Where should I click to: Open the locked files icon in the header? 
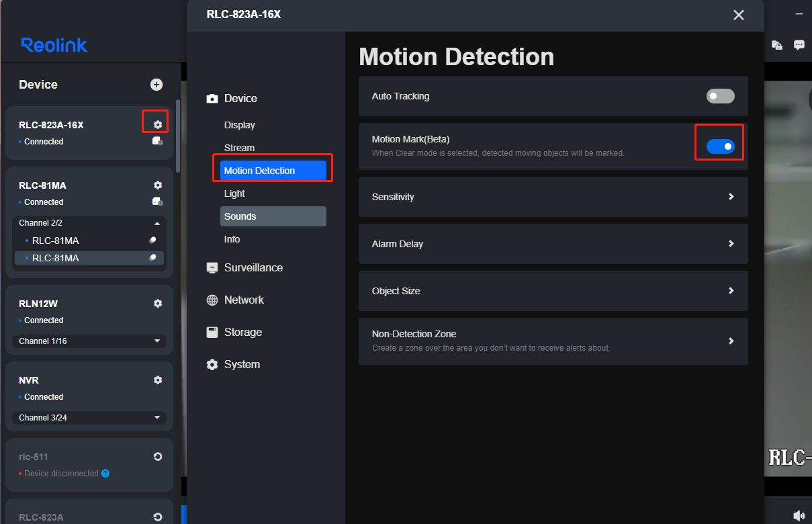tap(777, 45)
